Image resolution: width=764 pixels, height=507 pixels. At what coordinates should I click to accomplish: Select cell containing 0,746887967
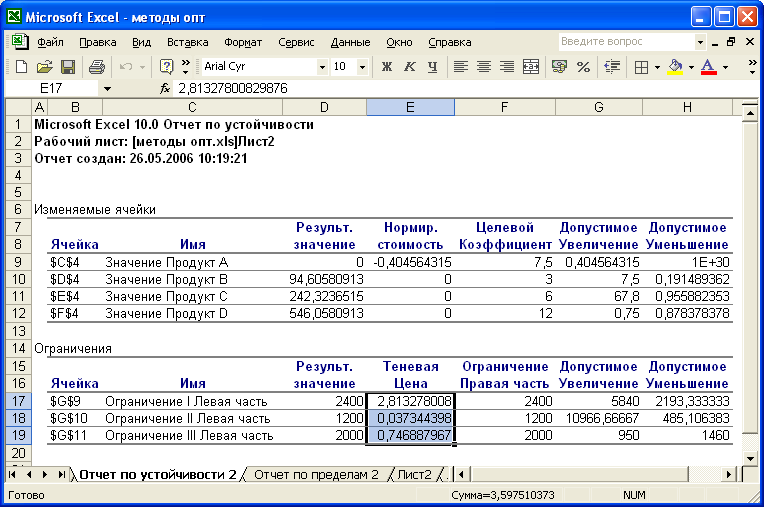(410, 435)
